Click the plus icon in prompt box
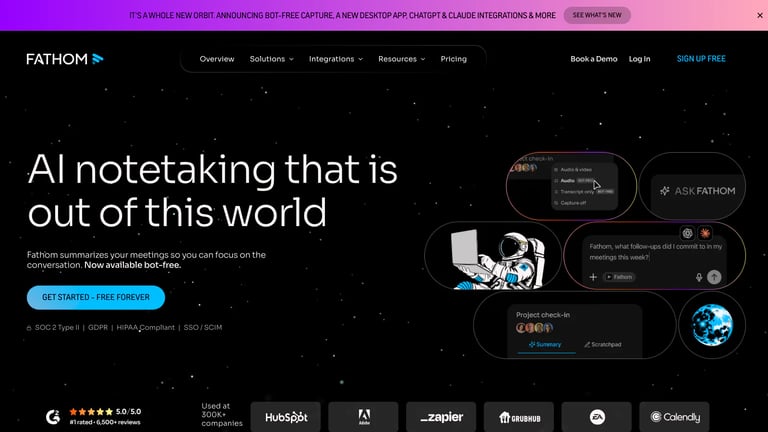This screenshot has width=768, height=432. pos(593,277)
